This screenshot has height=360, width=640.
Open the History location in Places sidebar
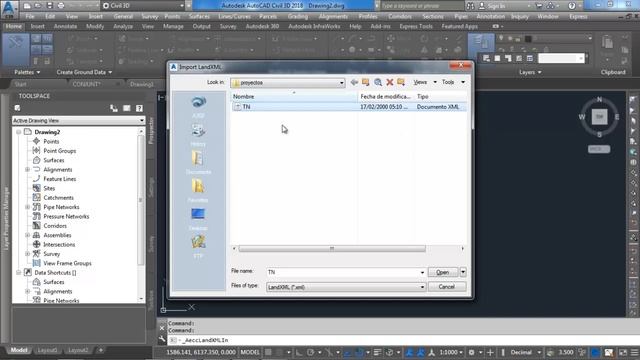[198, 135]
